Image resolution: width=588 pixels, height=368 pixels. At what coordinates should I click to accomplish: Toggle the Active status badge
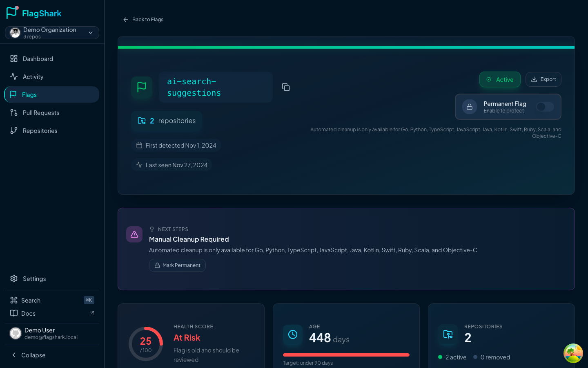pos(500,79)
